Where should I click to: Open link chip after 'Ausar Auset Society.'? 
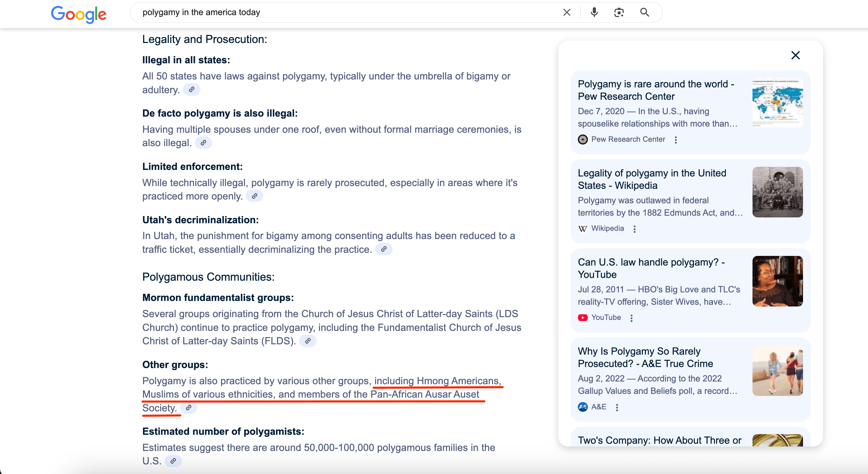[188, 408]
